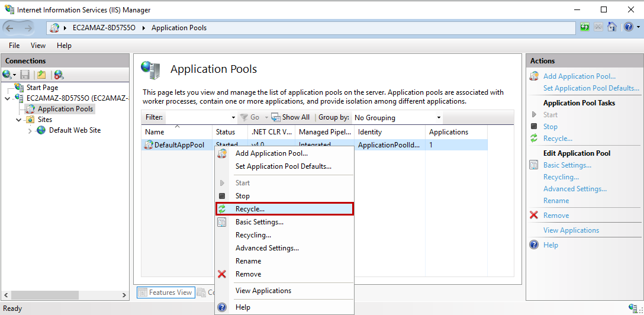
Task: Sort by the Applications column header
Action: click(456, 132)
